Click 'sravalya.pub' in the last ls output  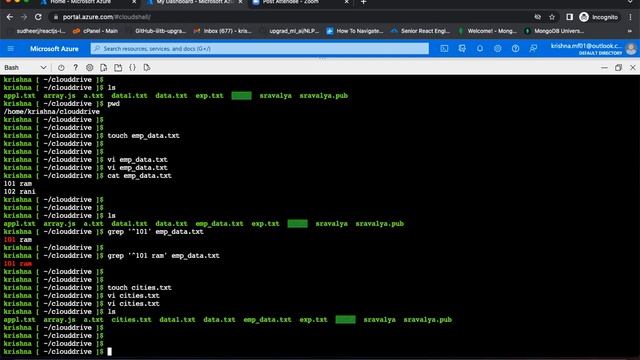pyautogui.click(x=427, y=320)
